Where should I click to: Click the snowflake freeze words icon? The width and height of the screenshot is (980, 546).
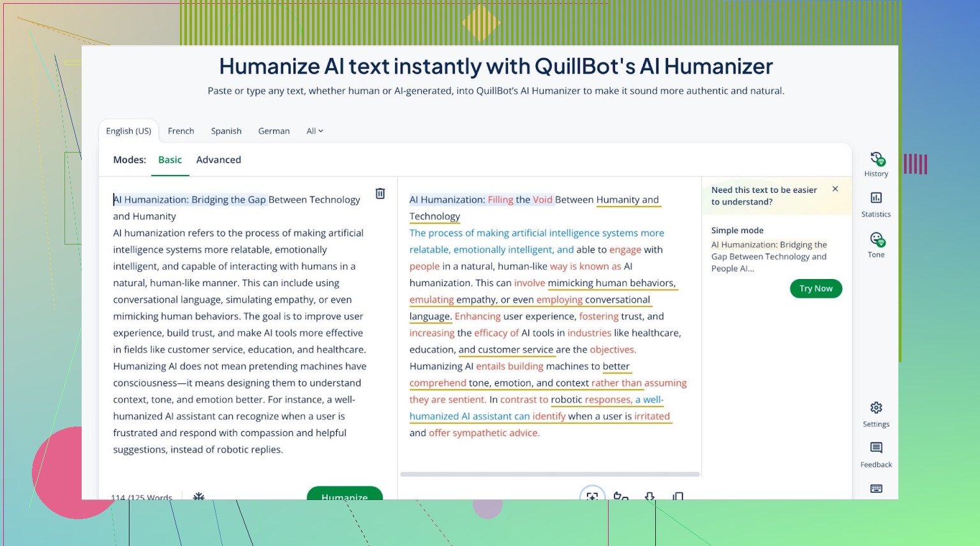(x=199, y=496)
